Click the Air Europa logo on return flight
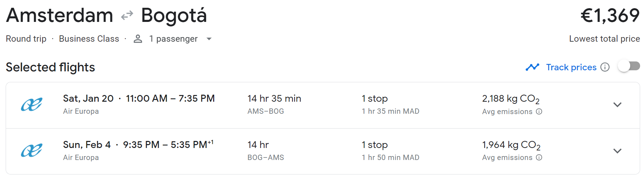 [32, 151]
